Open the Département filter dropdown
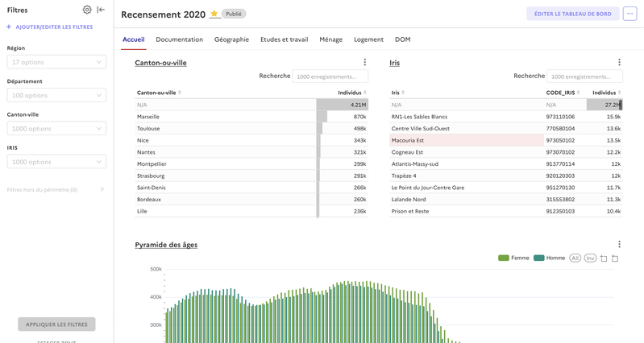 click(56, 95)
